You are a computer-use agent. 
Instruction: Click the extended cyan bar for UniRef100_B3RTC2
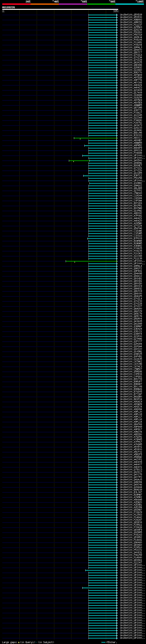[100, 176]
